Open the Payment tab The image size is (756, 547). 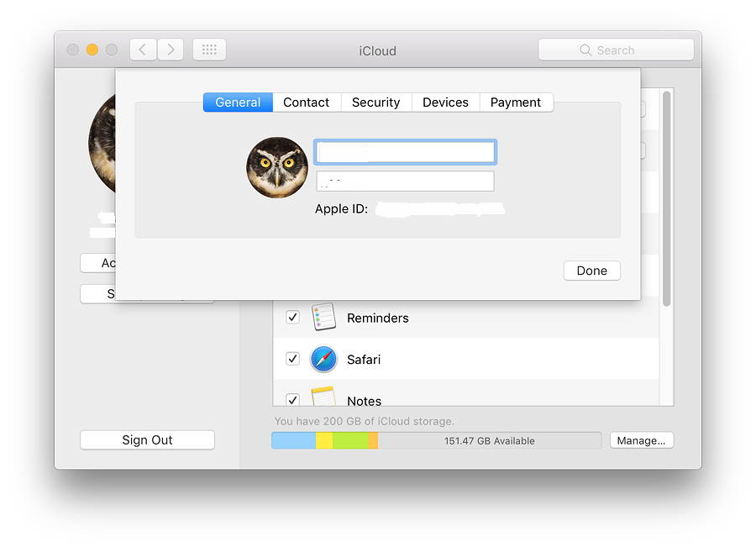(x=516, y=103)
